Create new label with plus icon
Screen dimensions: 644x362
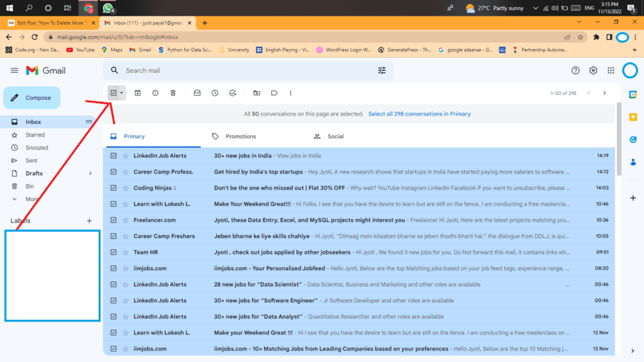(x=89, y=221)
